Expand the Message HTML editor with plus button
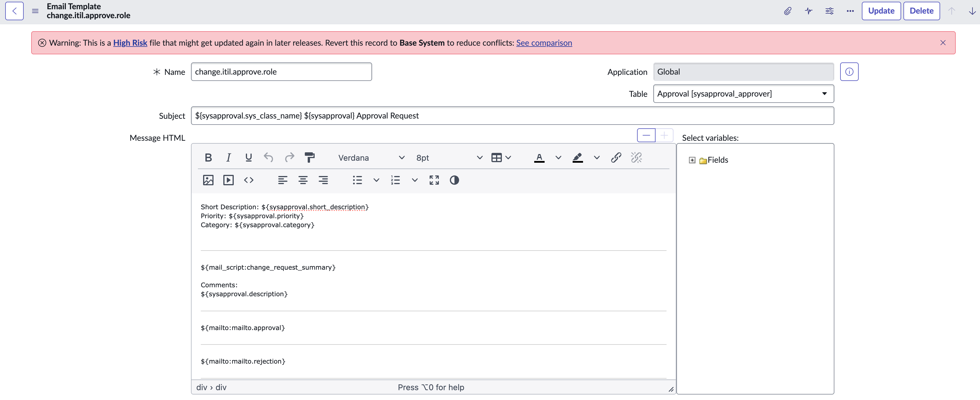980x400 pixels. click(x=664, y=135)
